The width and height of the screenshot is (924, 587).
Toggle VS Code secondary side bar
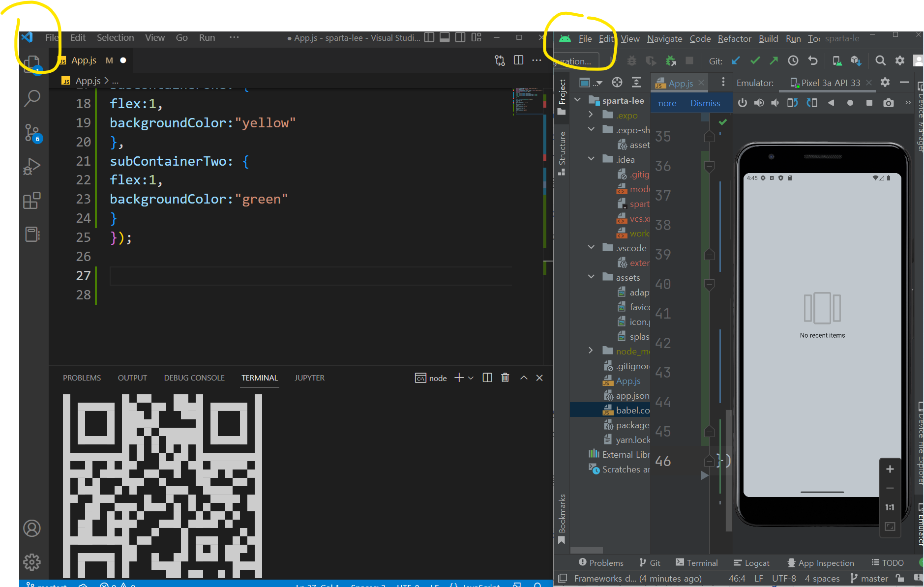click(x=460, y=37)
